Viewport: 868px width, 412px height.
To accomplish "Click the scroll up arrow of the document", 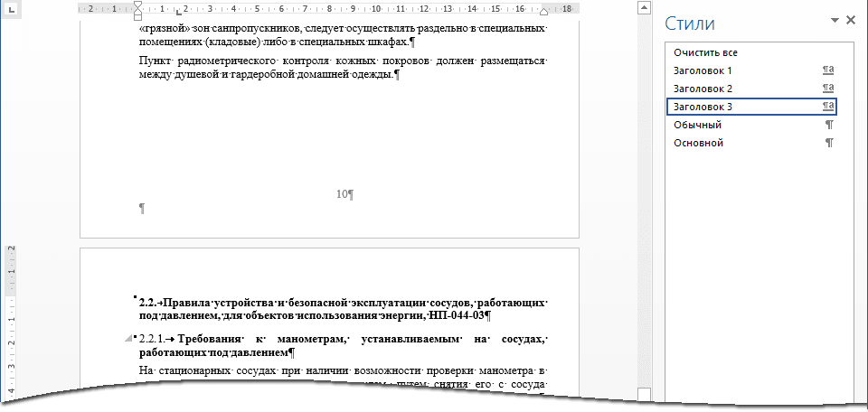I will coord(644,9).
